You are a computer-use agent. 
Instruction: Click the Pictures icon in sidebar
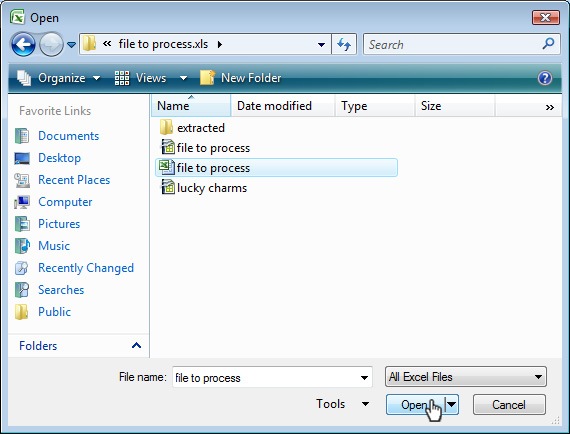(22, 224)
